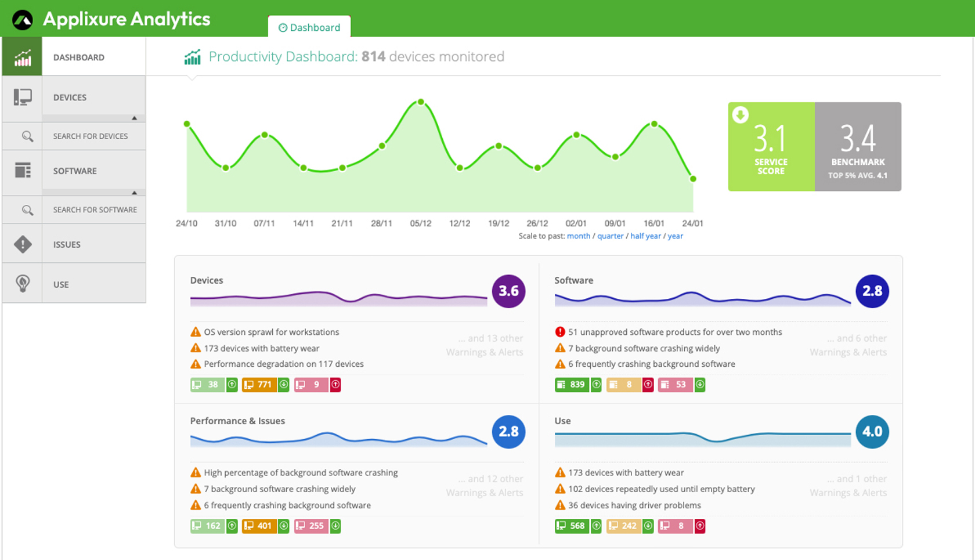Click down-arrow icon next to Devices 771
Image resolution: width=975 pixels, height=560 pixels.
283,385
